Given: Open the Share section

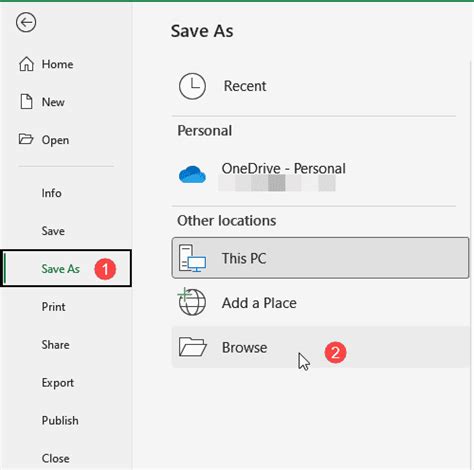Looking at the screenshot, I should pos(55,345).
